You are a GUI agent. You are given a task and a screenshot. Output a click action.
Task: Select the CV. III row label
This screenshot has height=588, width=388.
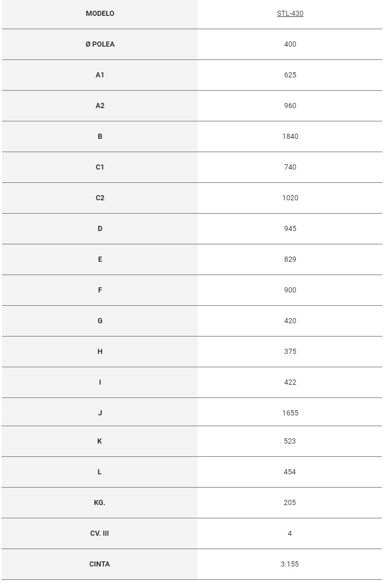pos(99,533)
